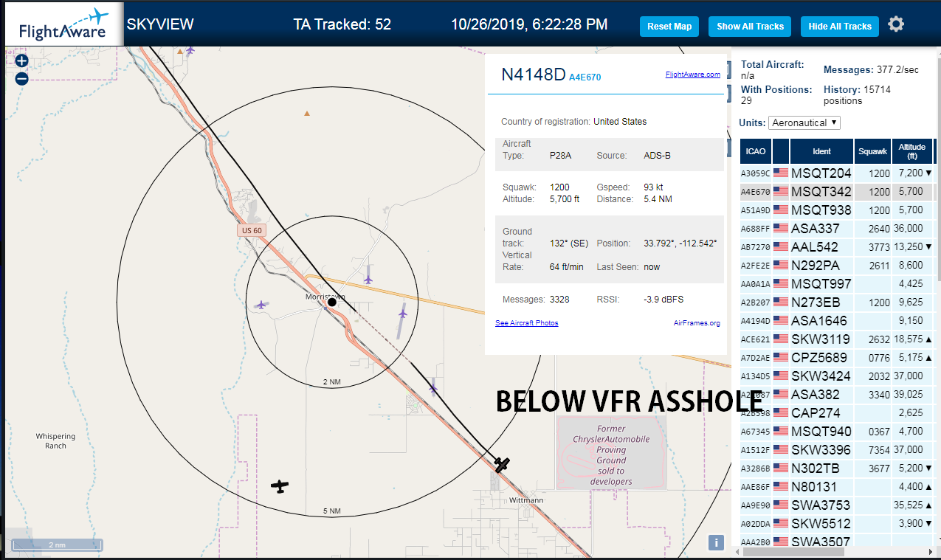Click the Hide All Tracks button
941x560 pixels.
point(840,27)
